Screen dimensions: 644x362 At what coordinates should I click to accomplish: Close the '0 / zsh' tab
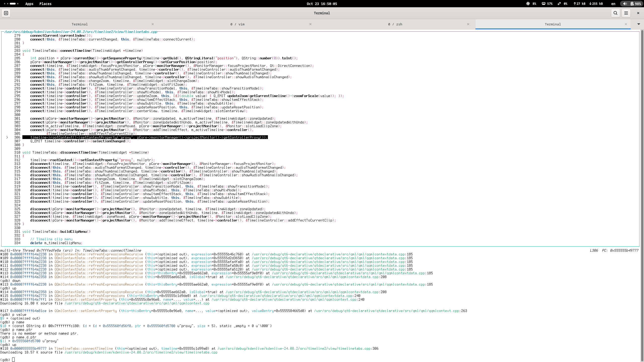tap(468, 24)
